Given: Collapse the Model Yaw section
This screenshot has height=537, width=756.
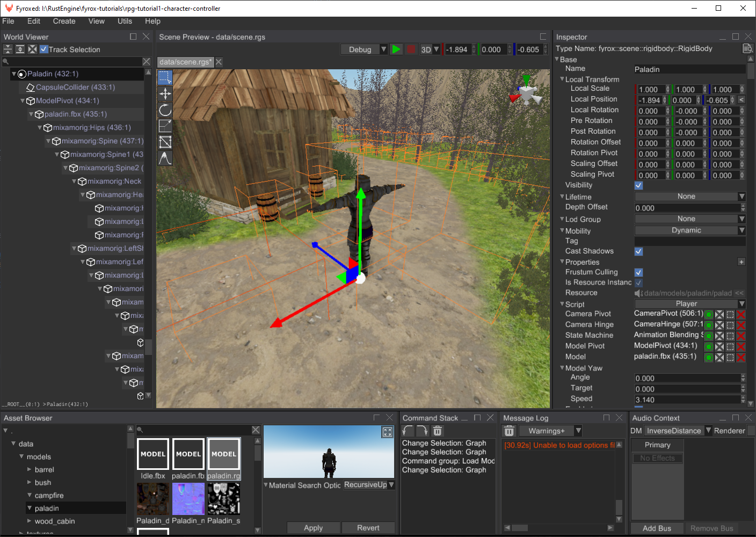Looking at the screenshot, I should [562, 368].
